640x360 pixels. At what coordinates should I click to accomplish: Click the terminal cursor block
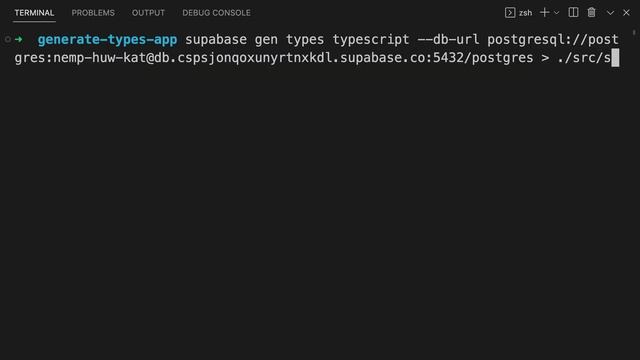(615, 58)
